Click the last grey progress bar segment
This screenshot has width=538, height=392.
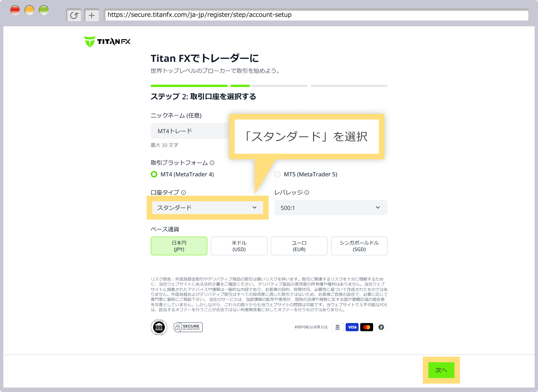[x=349, y=86]
